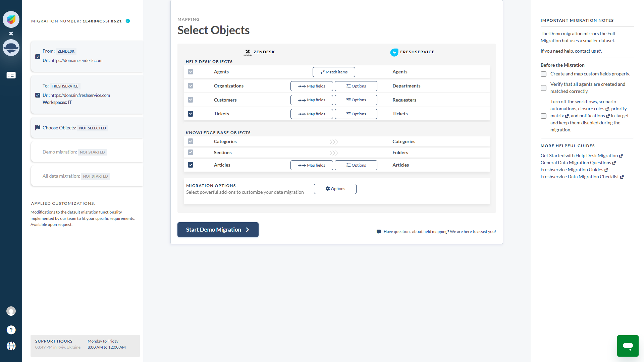The height and width of the screenshot is (362, 644).
Task: Open Options for the Organizations row
Action: (356, 86)
